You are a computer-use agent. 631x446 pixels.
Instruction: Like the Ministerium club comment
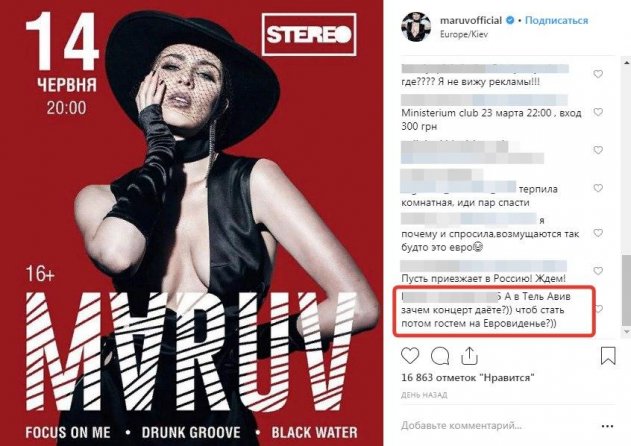pyautogui.click(x=598, y=112)
